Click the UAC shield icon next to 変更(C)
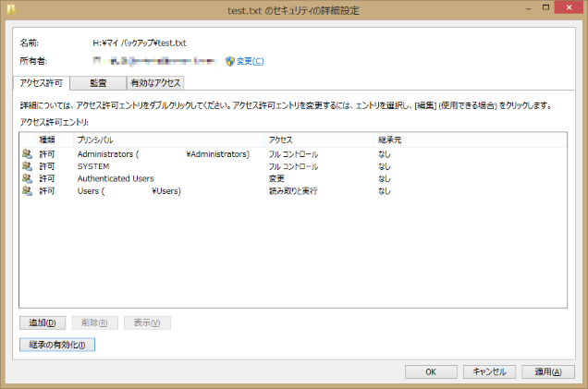Image resolution: width=588 pixels, height=389 pixels. (x=230, y=61)
